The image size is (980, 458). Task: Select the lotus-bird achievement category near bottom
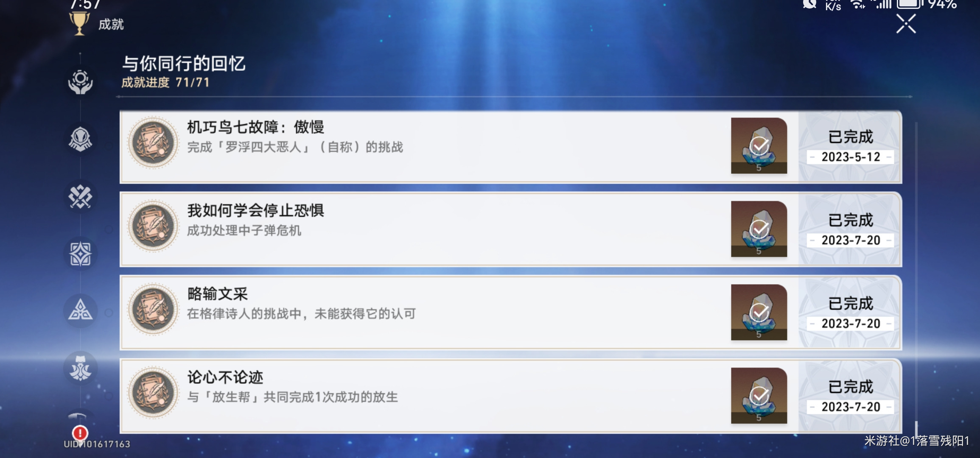(x=81, y=368)
